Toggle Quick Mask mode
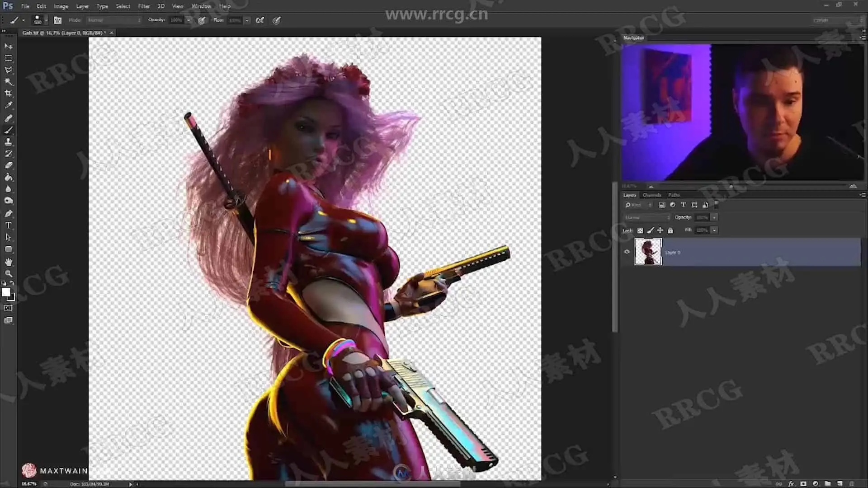This screenshot has width=868, height=488. (8, 308)
